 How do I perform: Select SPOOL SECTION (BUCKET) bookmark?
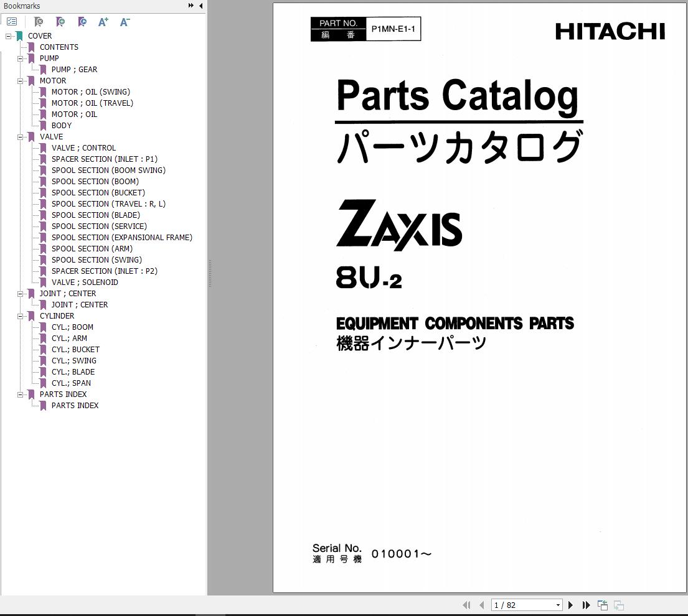point(98,192)
